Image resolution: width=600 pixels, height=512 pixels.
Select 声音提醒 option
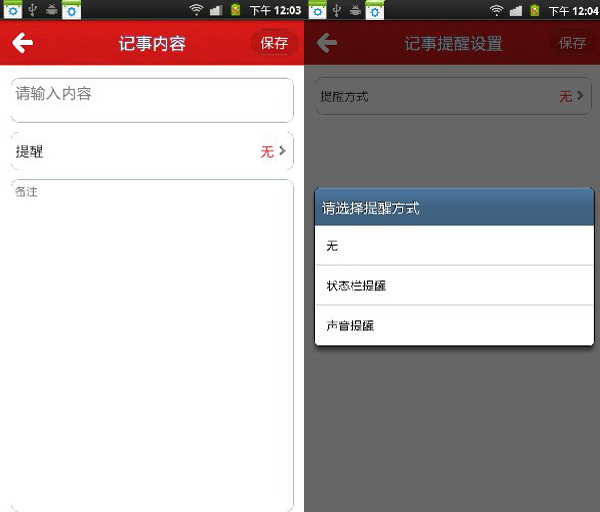pyautogui.click(x=454, y=326)
